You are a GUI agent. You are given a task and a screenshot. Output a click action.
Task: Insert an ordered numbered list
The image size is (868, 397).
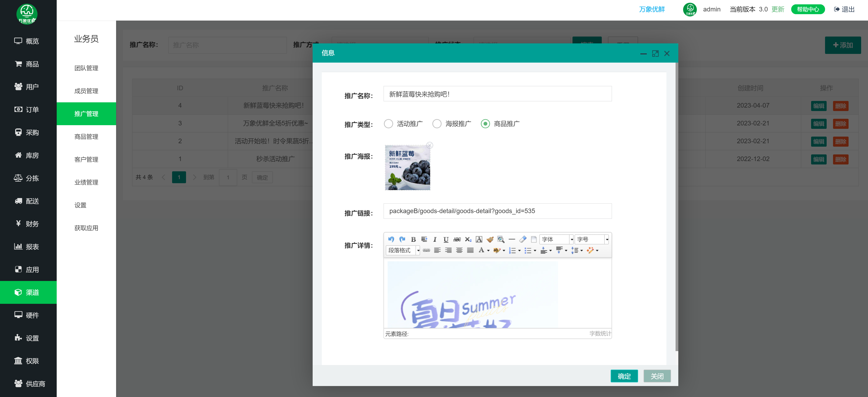(x=512, y=250)
